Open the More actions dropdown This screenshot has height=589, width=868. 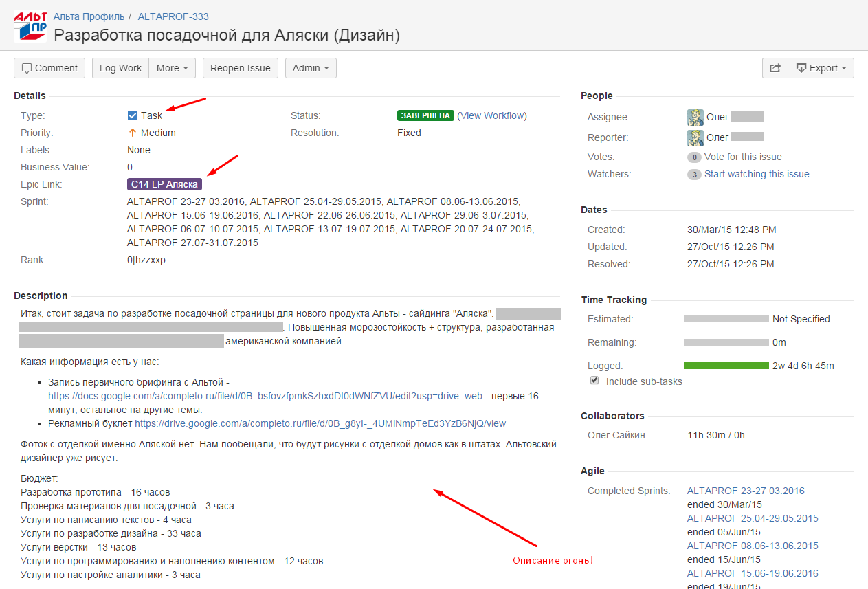(x=173, y=68)
